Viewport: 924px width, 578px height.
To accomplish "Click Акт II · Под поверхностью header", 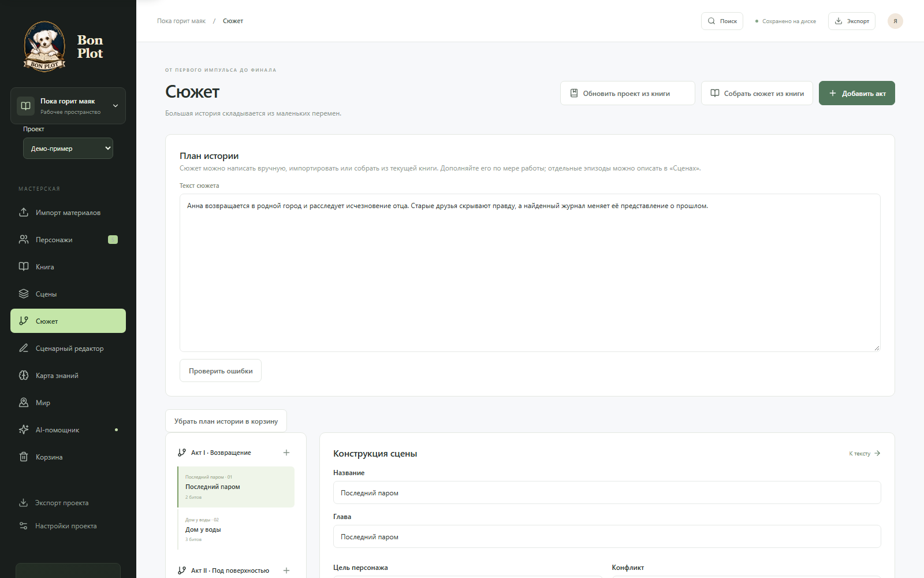I will click(230, 570).
